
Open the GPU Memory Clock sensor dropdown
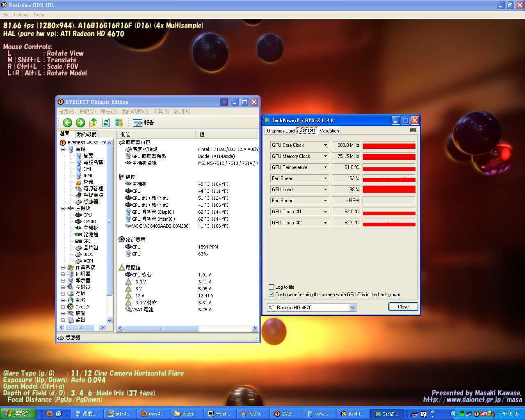(x=325, y=156)
